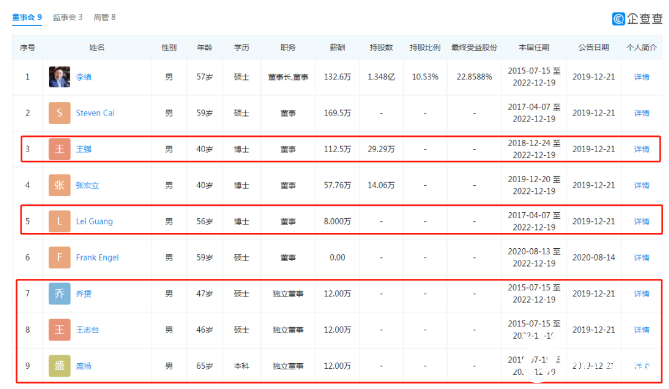Click the blue 乔 avatar icon
This screenshot has height=389, width=669.
coord(59,293)
